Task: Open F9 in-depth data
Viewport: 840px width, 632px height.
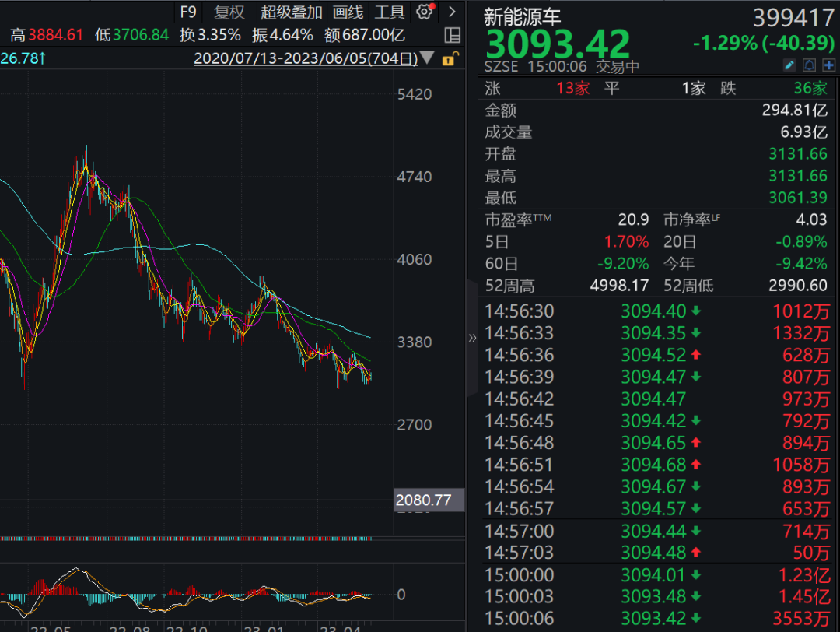Action: point(188,12)
